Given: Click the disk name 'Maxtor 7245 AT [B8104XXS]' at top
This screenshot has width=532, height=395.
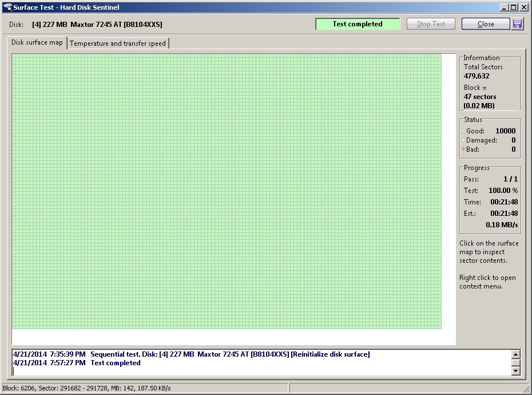Looking at the screenshot, I should click(x=116, y=25).
